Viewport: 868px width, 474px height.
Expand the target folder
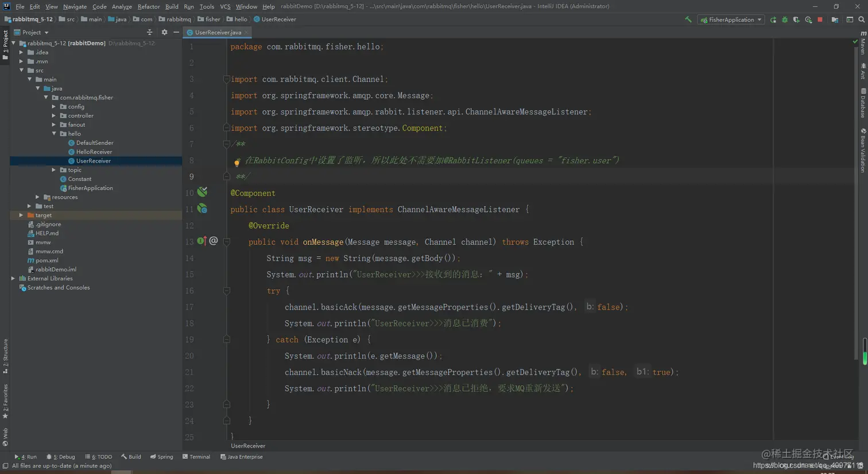tap(22, 215)
